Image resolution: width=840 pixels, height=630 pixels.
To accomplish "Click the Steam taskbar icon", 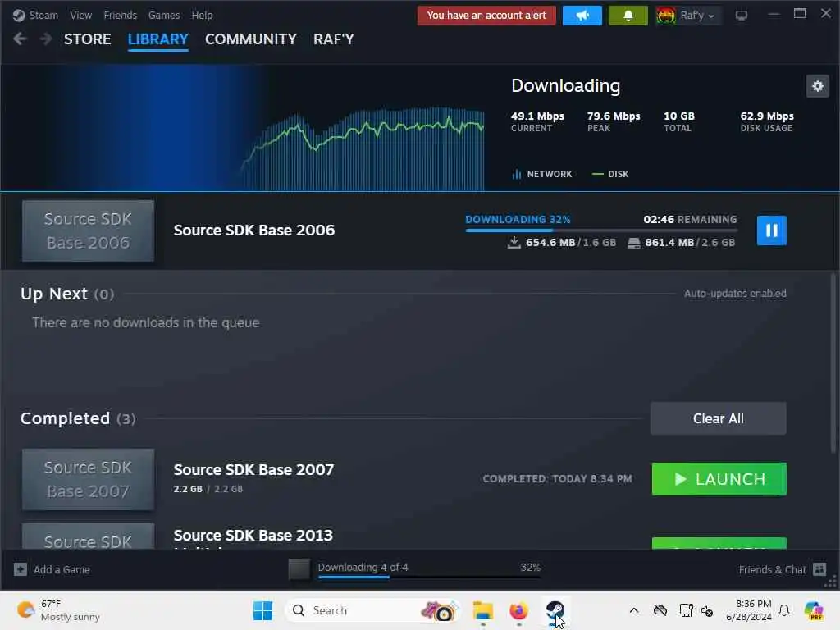I will [x=555, y=610].
